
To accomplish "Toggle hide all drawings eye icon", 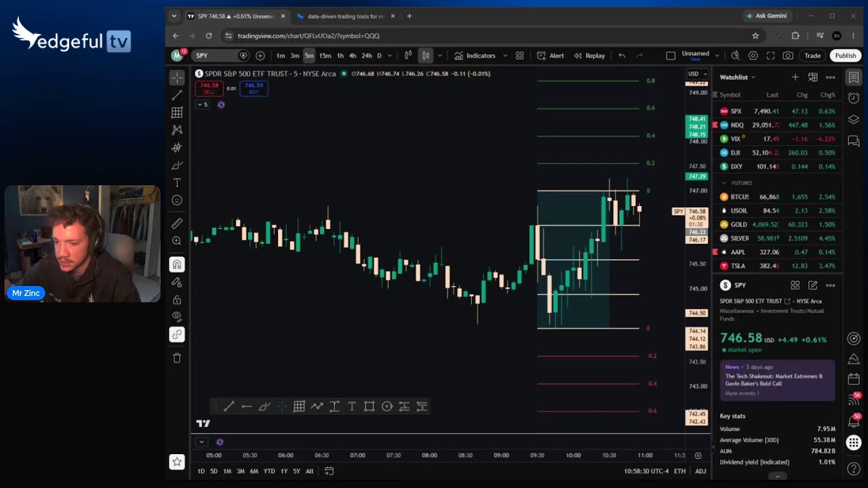I will click(177, 317).
